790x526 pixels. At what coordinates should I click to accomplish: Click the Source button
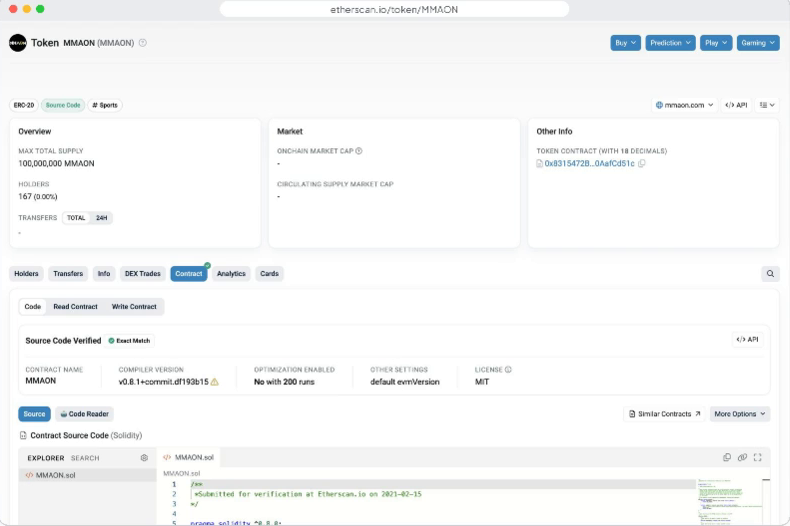click(34, 414)
